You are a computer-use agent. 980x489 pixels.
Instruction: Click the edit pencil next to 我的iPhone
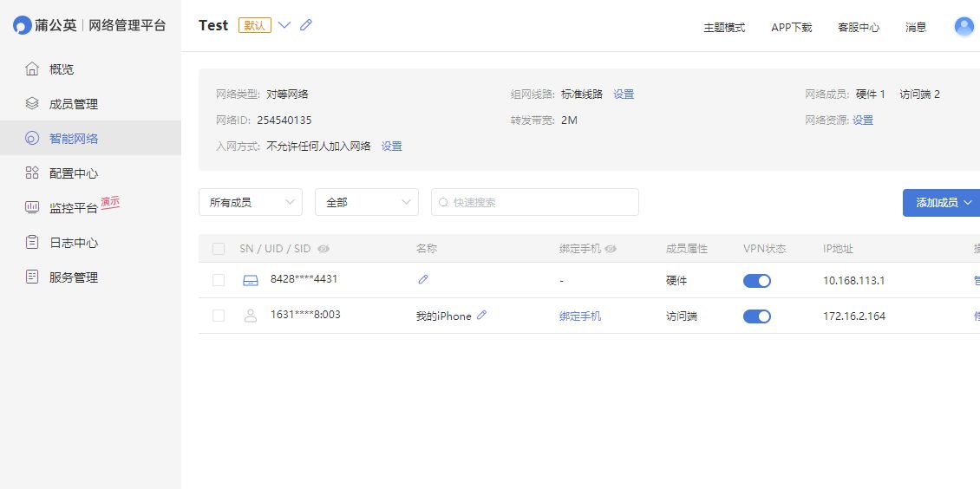coord(481,316)
